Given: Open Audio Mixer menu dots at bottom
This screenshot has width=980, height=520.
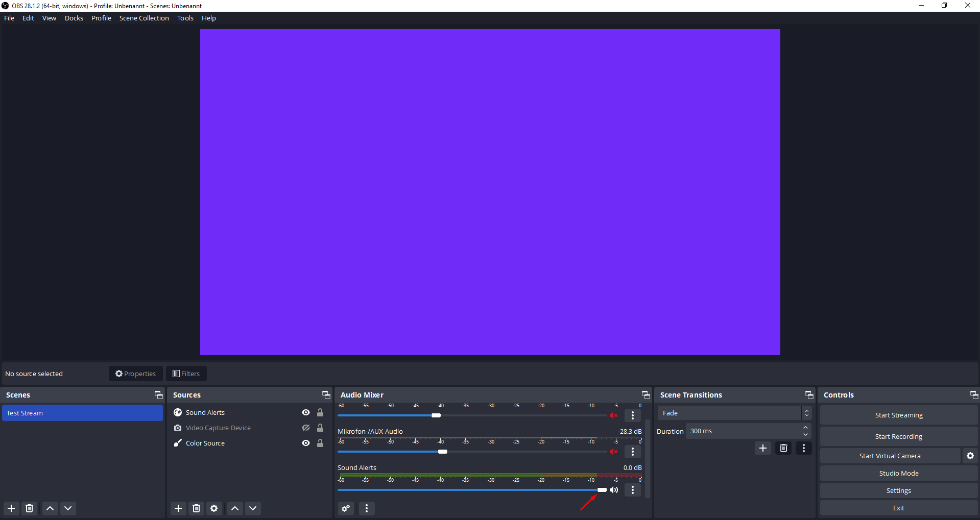Looking at the screenshot, I should [x=367, y=508].
